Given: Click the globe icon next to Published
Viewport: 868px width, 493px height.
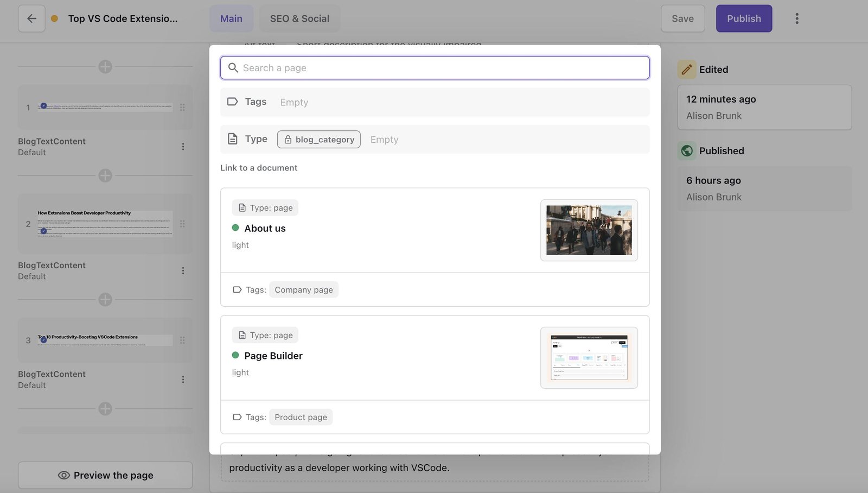Looking at the screenshot, I should [686, 150].
